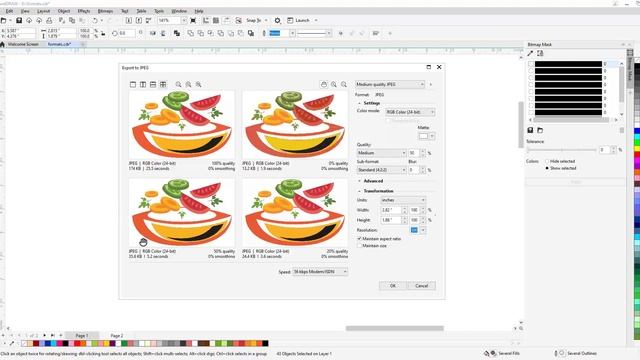640x360 pixels.
Task: Click the Matte white color swatch
Action: 423,136
